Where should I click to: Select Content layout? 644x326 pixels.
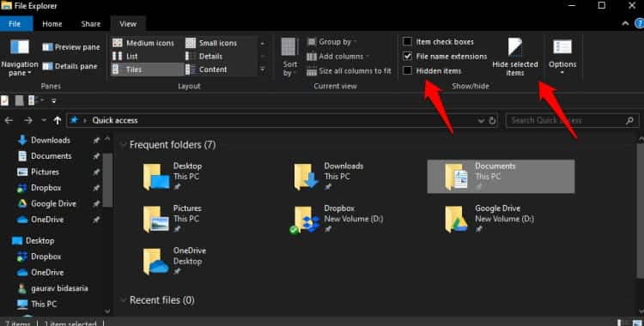click(207, 69)
